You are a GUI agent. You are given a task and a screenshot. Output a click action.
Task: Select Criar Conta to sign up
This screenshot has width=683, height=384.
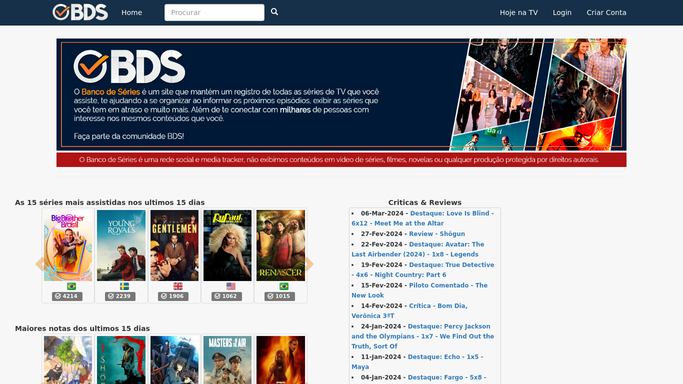point(606,13)
